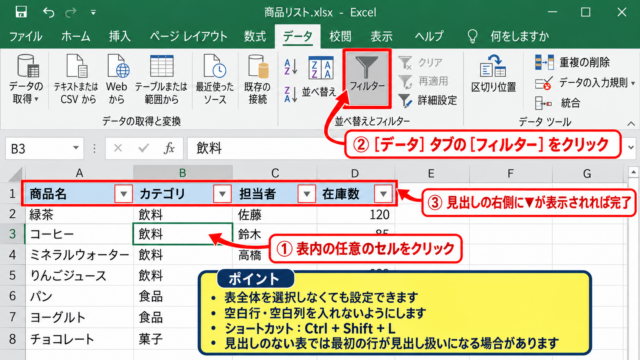Click the Undo arrow icon
640x360 pixels.
48,12
